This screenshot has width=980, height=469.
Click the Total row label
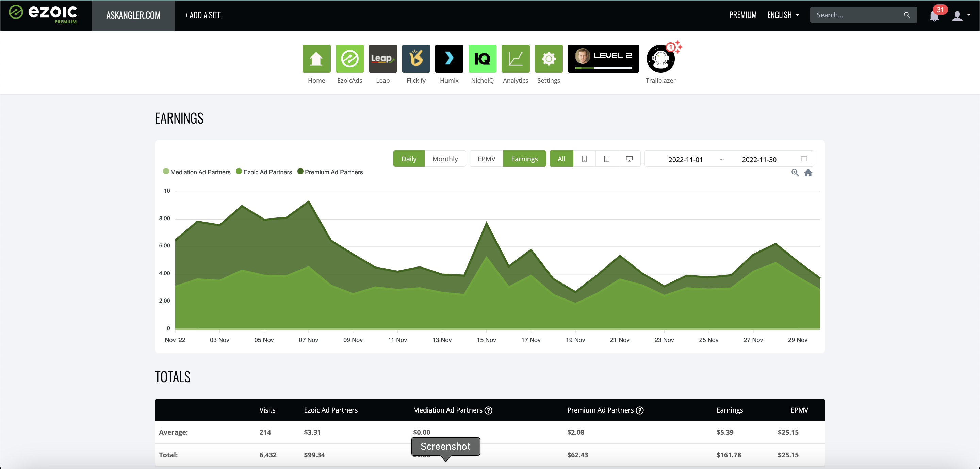[x=168, y=455]
